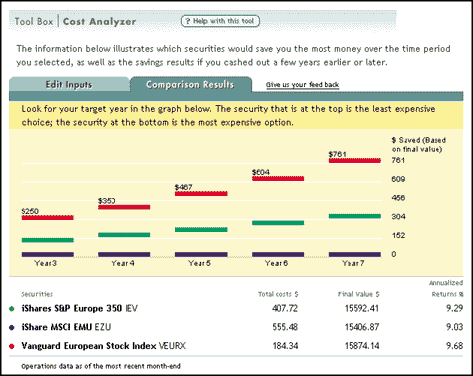The width and height of the screenshot is (473, 376).
Task: Click the red $467 bar in Year 5
Action: point(201,193)
